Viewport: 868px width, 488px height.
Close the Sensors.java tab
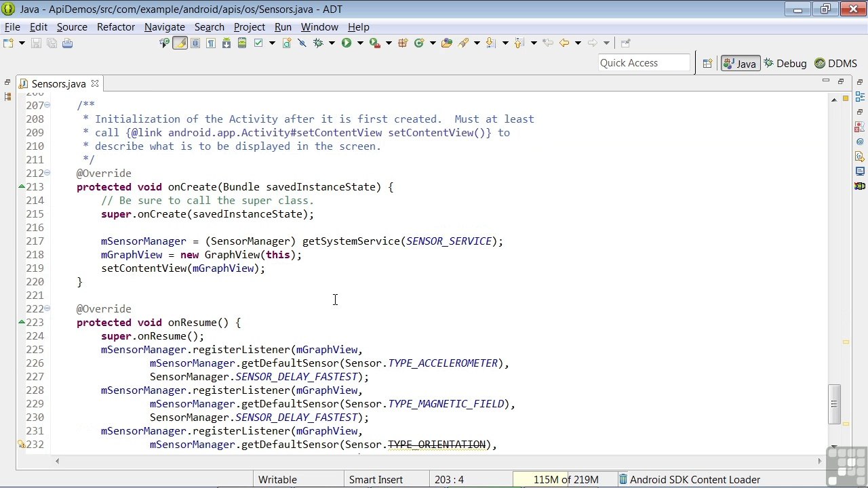coord(95,84)
